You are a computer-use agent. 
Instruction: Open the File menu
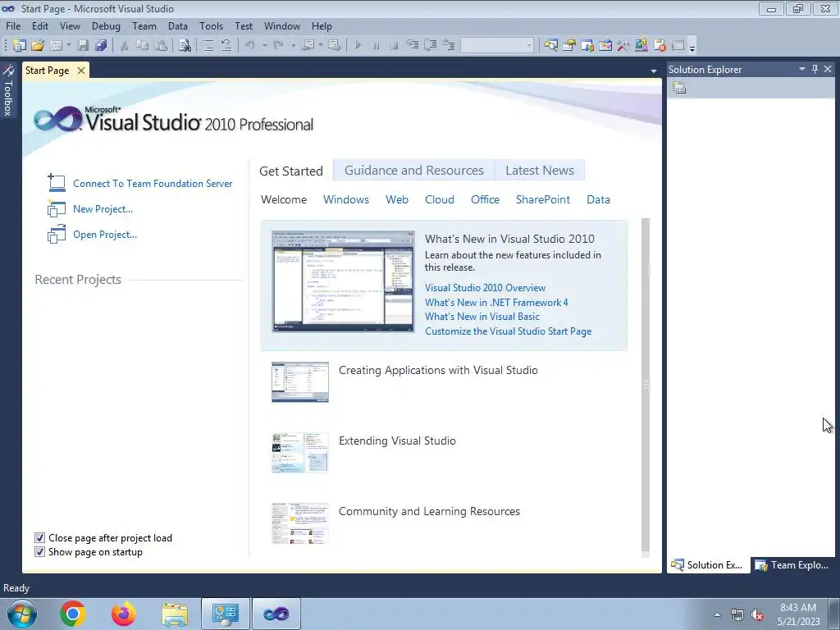pyautogui.click(x=13, y=25)
